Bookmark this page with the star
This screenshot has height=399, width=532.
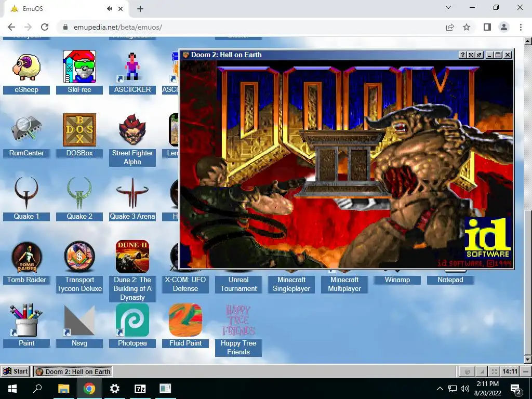click(x=467, y=27)
